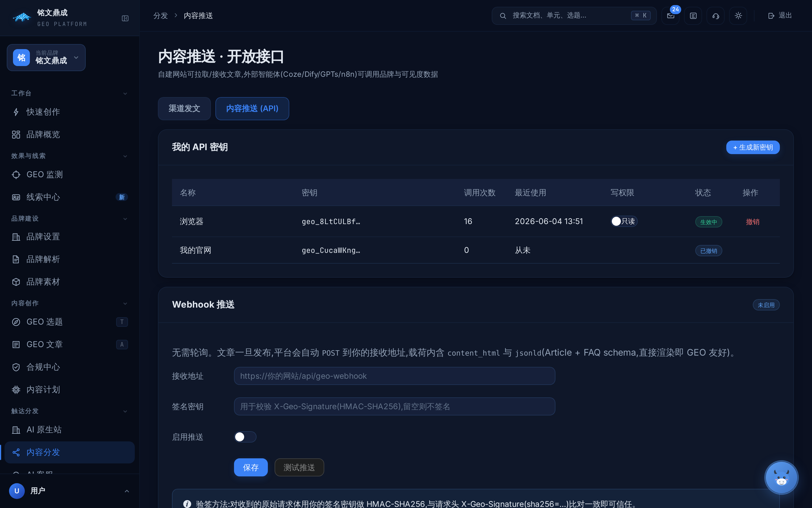The width and height of the screenshot is (812, 508).
Task: Click the brand avatar 铭 icon
Action: (21, 58)
